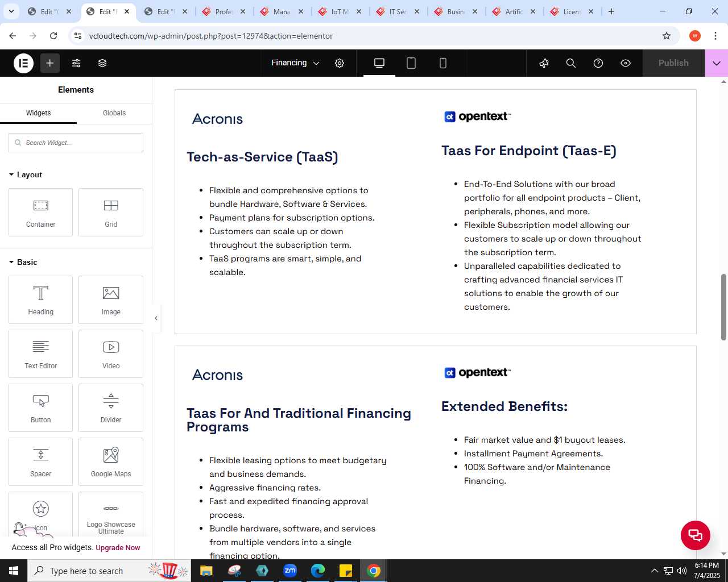Open a new browser tab
Screen dimensions: 728x582
[x=611, y=11]
